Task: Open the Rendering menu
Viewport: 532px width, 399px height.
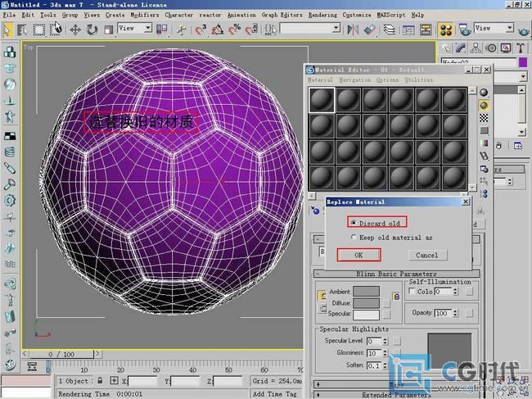Action: pyautogui.click(x=322, y=15)
